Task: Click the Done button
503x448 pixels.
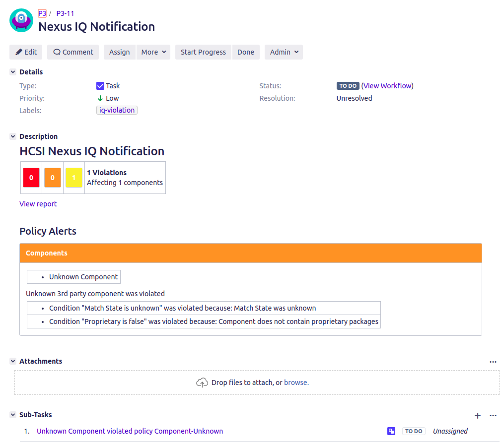Action: click(x=246, y=52)
